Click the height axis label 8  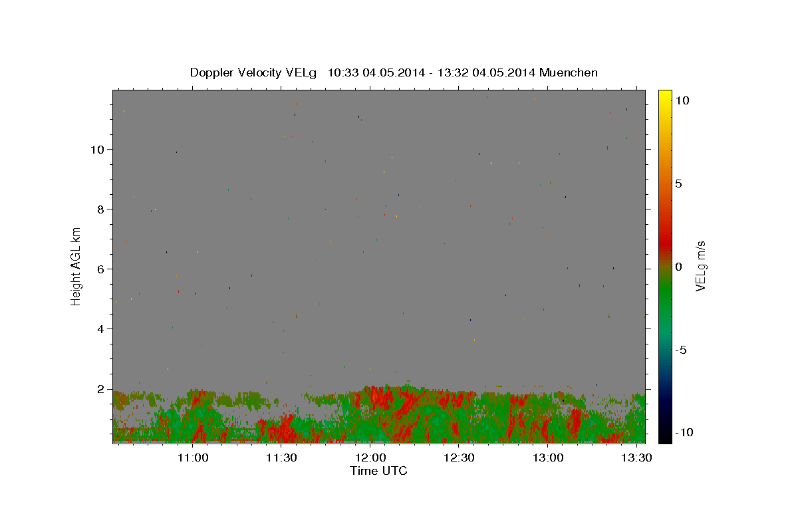[102, 209]
